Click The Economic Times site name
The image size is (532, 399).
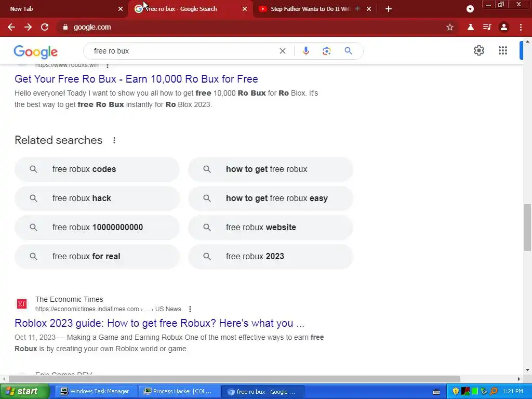[x=69, y=299]
